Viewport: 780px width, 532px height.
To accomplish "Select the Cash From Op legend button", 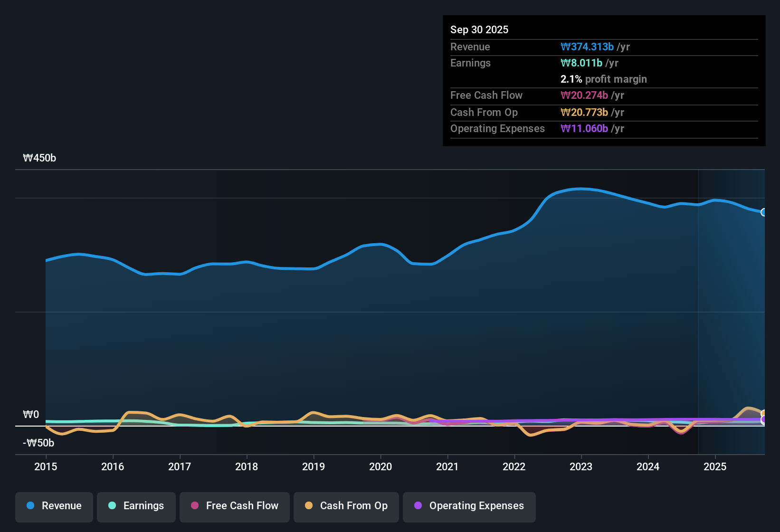I will pyautogui.click(x=346, y=507).
